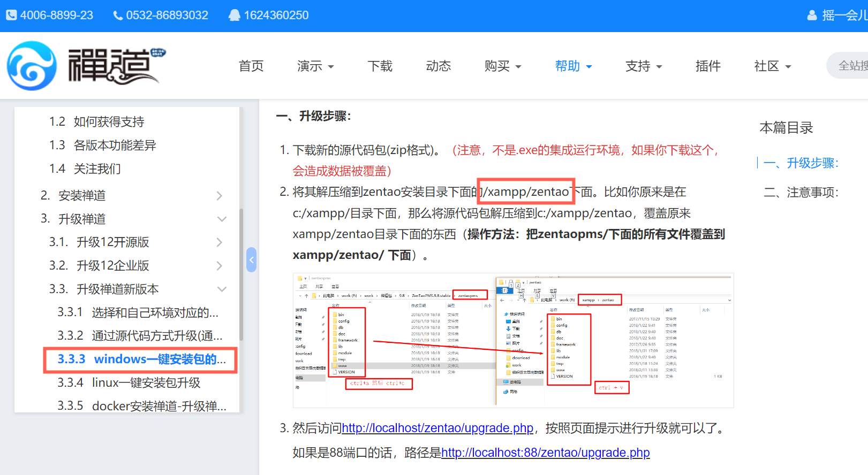Open the 下载 nav item
Image resolution: width=868 pixels, height=475 pixels.
point(380,66)
